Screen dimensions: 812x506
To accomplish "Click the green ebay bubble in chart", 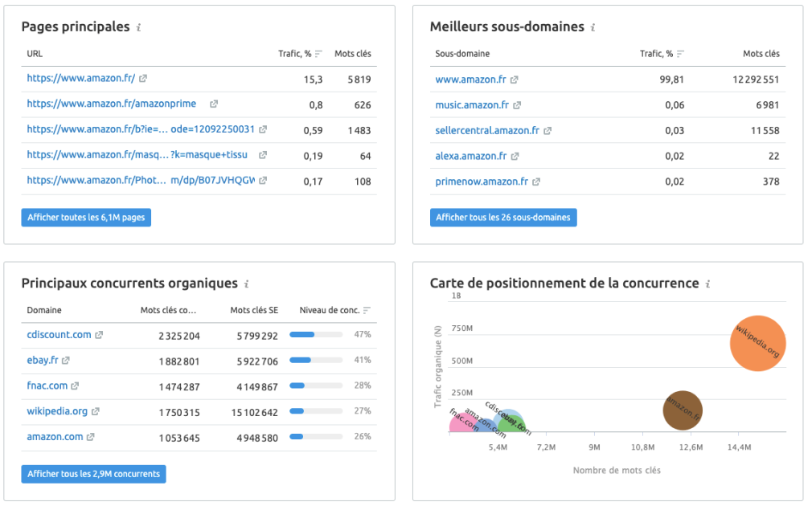I will pos(511,424).
